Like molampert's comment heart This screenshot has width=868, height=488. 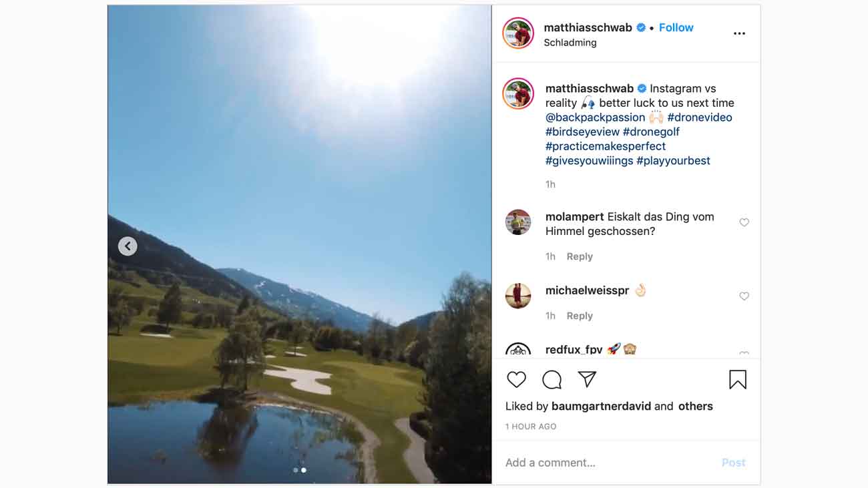coord(744,222)
